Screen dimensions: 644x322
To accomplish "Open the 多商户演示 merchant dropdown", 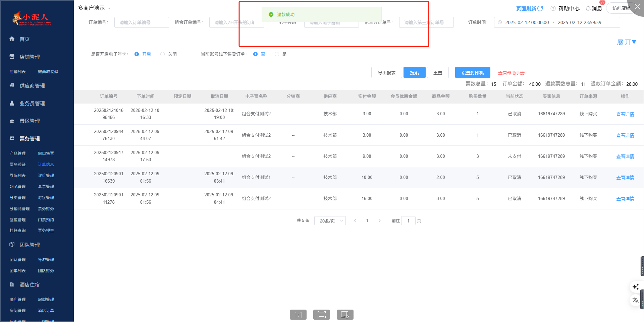I will click(x=94, y=8).
